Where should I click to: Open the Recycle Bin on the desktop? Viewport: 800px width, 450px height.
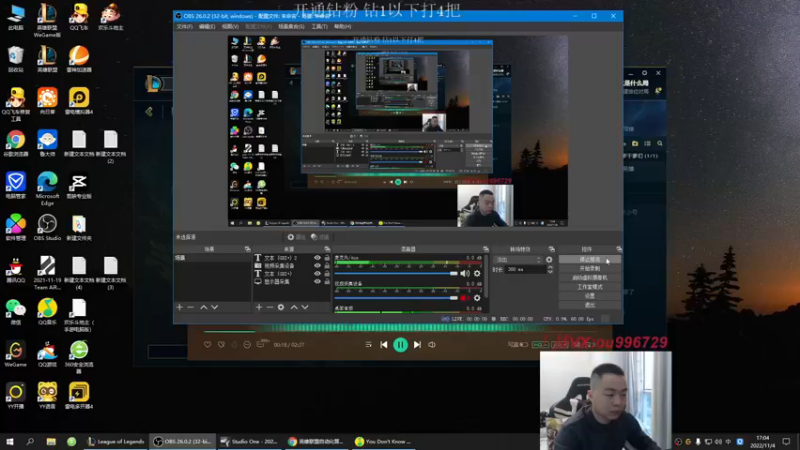[16, 59]
